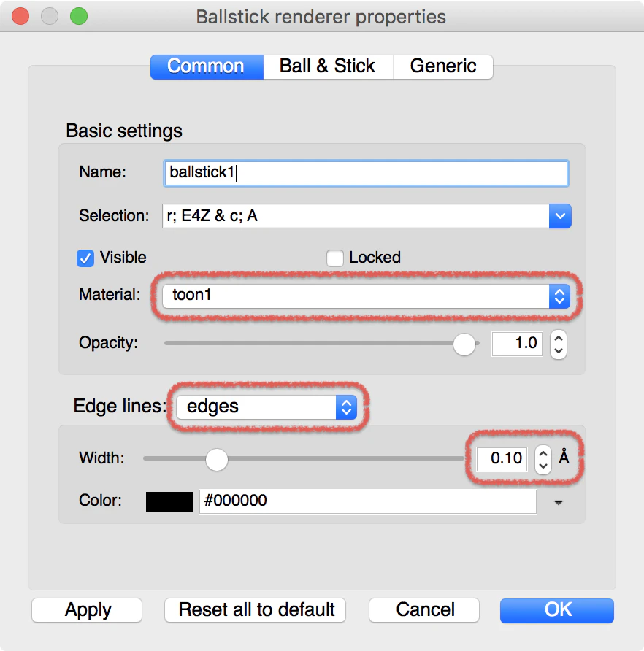Click the Selection text field
The height and width of the screenshot is (651, 644).
point(356,216)
